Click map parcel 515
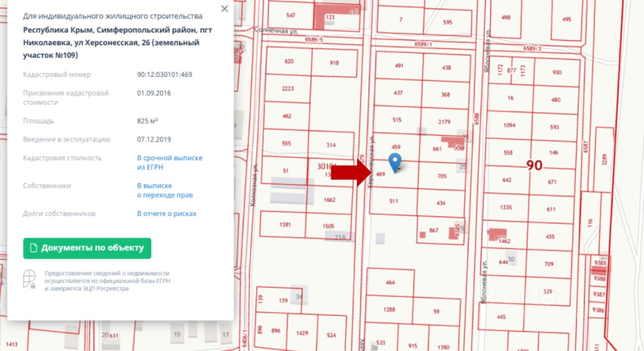The image size is (644, 351). (397, 120)
